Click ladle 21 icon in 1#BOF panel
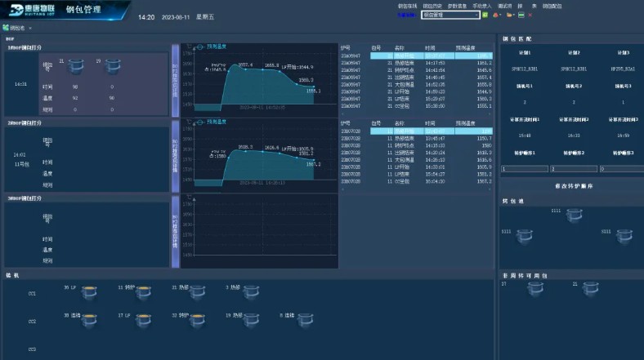The height and width of the screenshot is (360, 644). coord(77,65)
